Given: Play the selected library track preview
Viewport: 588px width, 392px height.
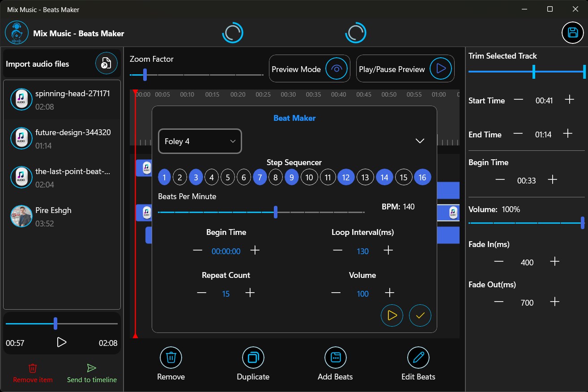Looking at the screenshot, I should 61,343.
